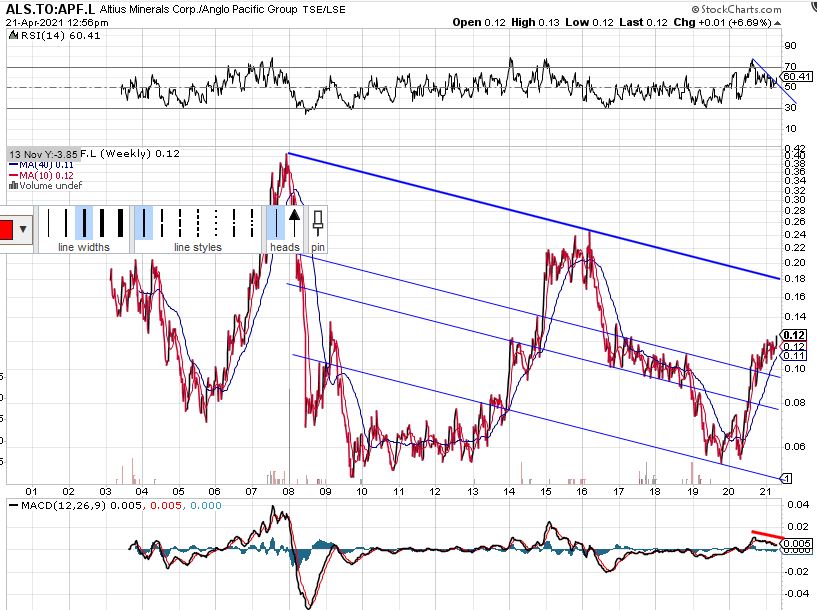Select the dotted line style

point(216,223)
